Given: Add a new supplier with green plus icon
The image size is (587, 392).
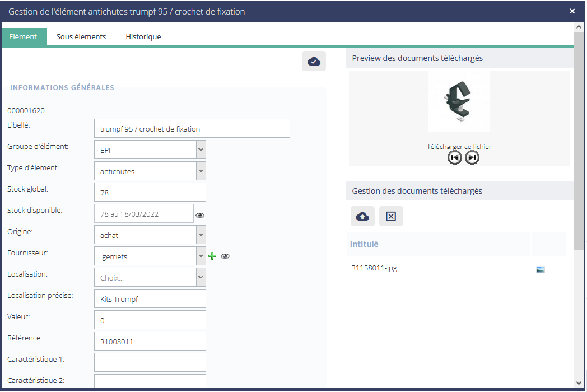Looking at the screenshot, I should coord(212,256).
